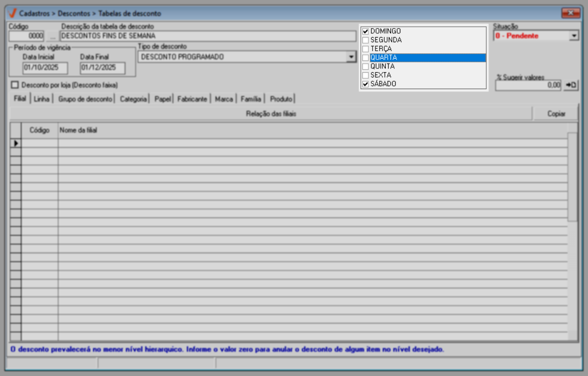Enable Desconto por loja (Desconto faixa)
This screenshot has width=588, height=376.
[15, 85]
